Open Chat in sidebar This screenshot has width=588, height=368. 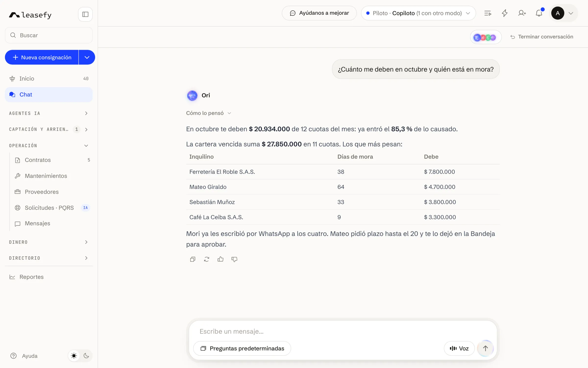[49, 95]
